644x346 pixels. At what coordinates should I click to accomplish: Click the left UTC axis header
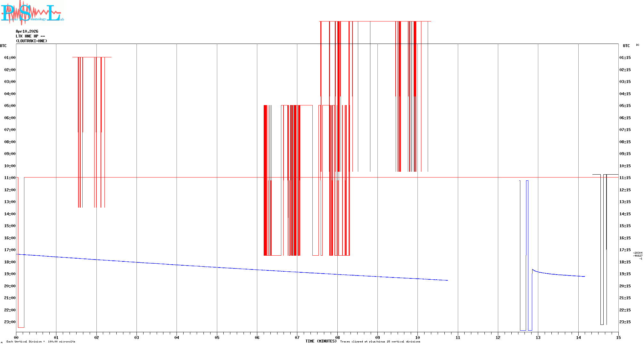pos(3,46)
